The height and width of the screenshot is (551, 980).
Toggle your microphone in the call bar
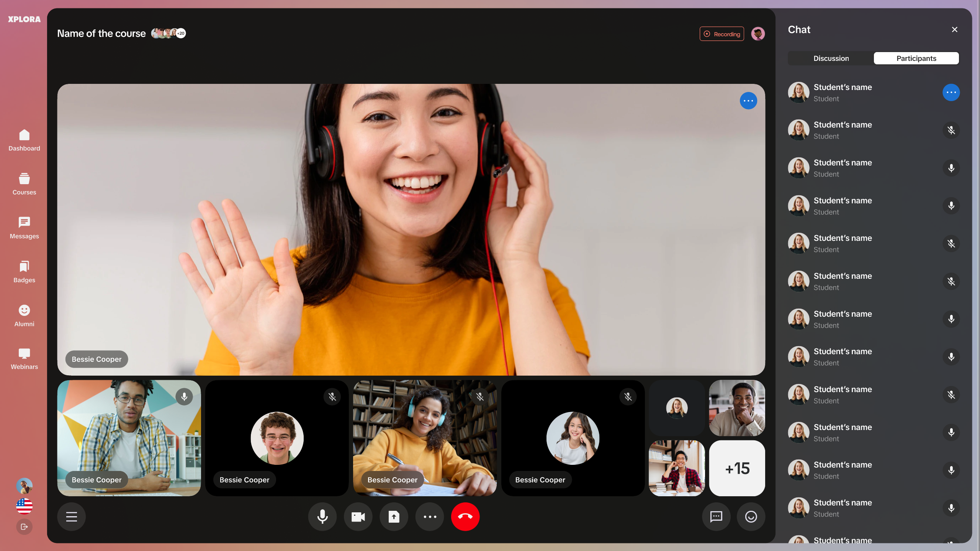[x=322, y=517]
